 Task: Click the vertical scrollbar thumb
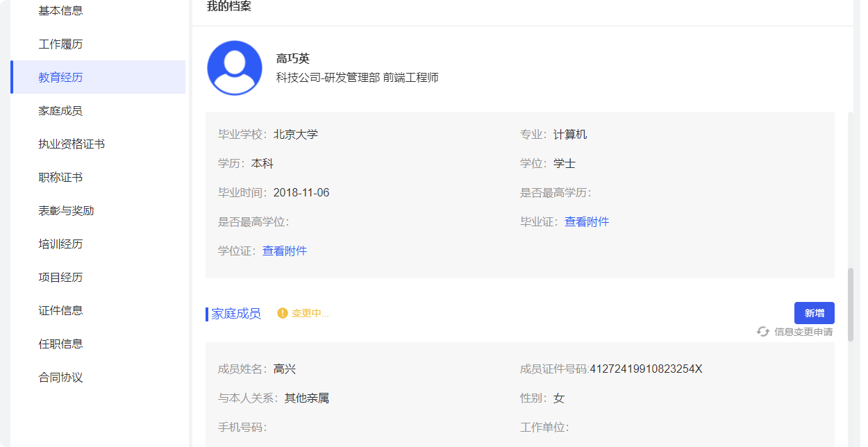[x=851, y=304]
